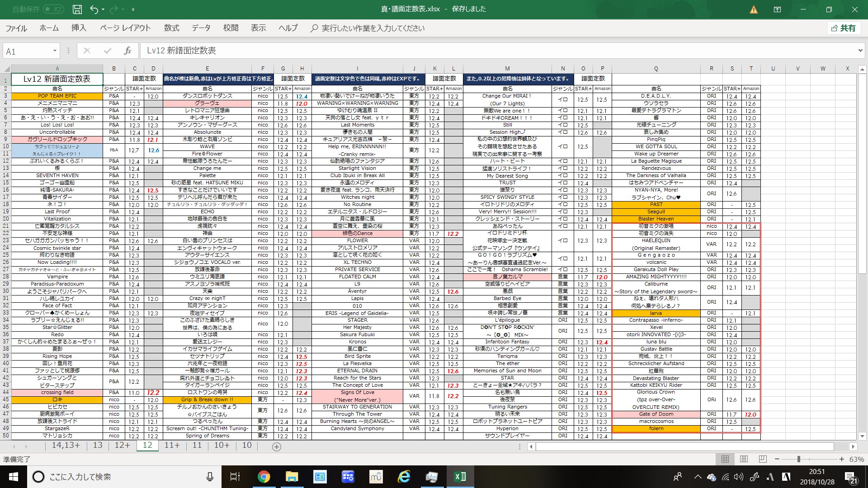Click the Save icon in title bar
Viewport: 868px width, 488px height.
point(77,9)
